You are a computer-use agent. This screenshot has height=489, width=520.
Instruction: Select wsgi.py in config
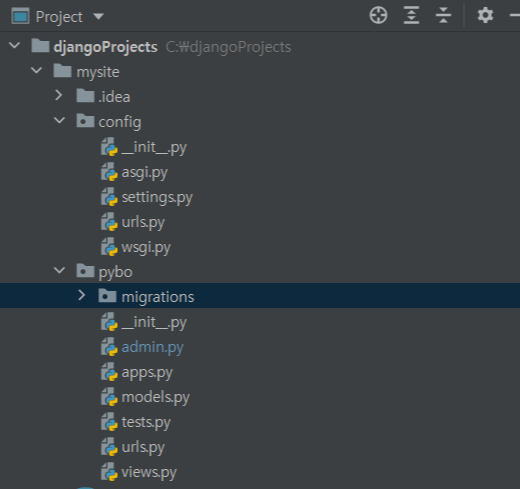pos(146,247)
